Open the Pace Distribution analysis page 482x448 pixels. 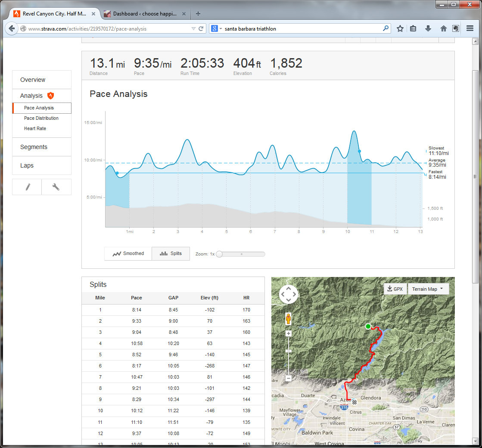[41, 118]
